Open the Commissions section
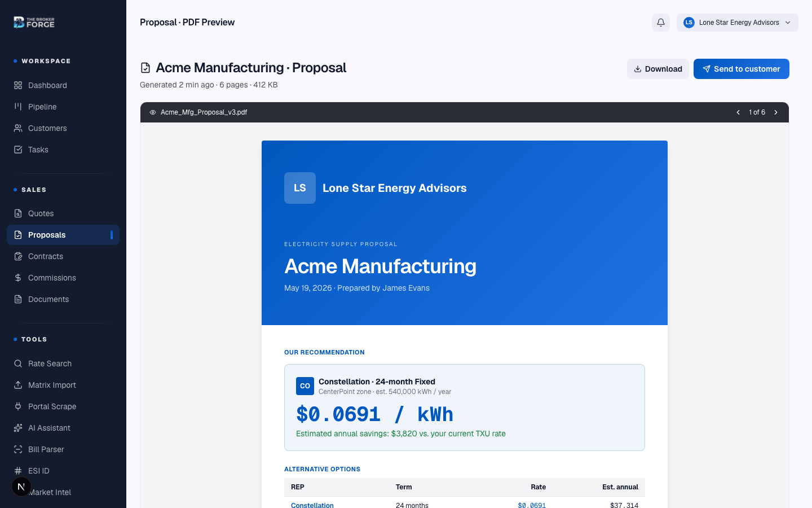812x508 pixels. (63, 278)
